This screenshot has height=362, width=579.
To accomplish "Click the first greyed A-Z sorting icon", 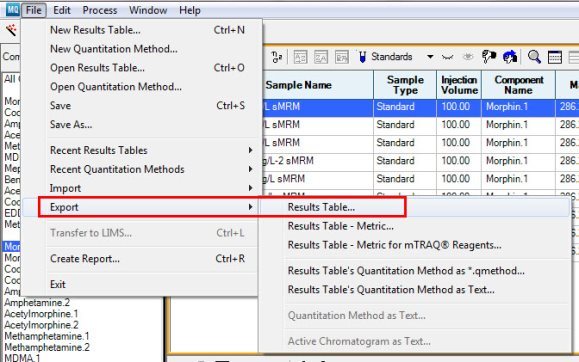I will click(300, 57).
